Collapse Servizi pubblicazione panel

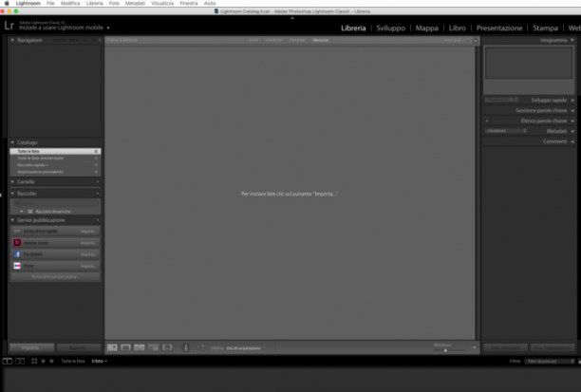point(12,220)
